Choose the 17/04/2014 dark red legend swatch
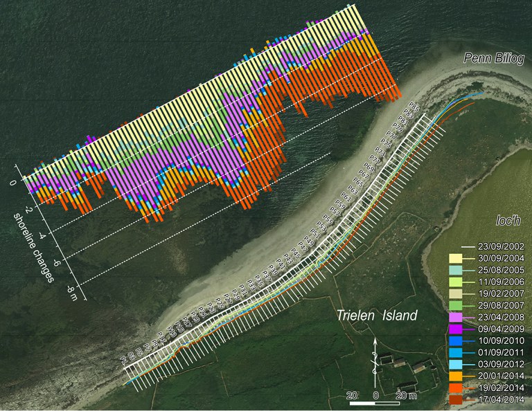Viewport: 532px width, 411px height. [x=456, y=399]
